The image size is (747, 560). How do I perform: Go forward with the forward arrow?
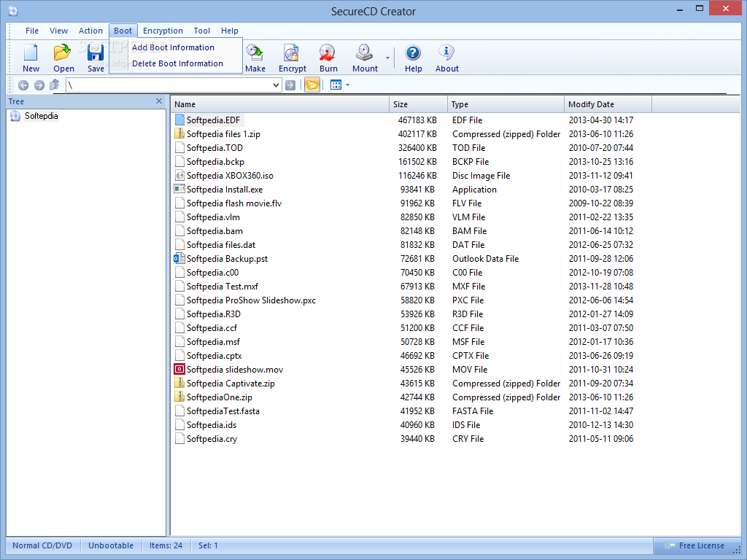coord(39,85)
